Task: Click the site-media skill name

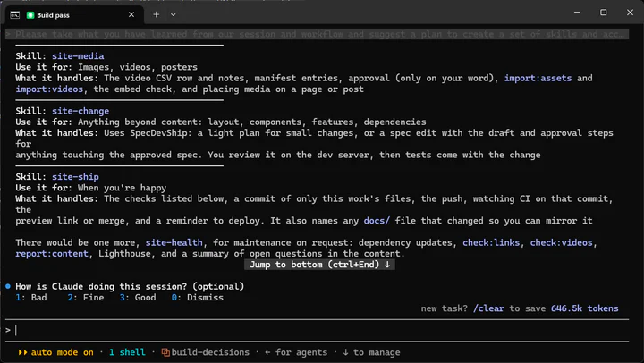Action: (78, 55)
